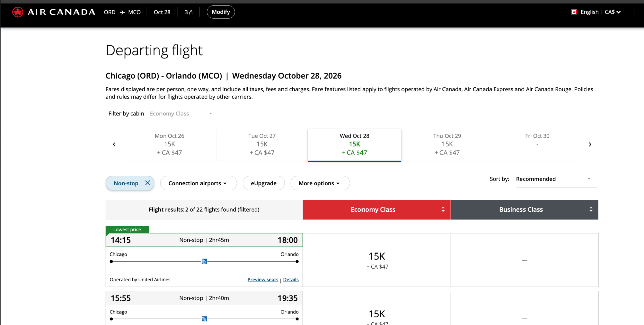The width and height of the screenshot is (644, 325).
Task: Click the Modify search button
Action: [x=221, y=12]
